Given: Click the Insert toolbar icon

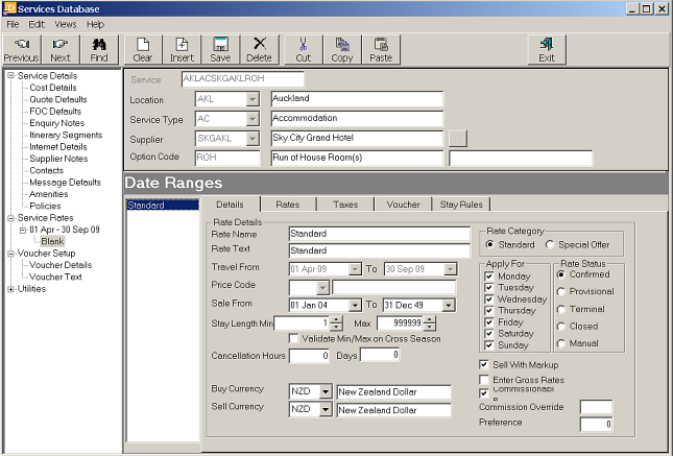Looking at the screenshot, I should [x=182, y=49].
